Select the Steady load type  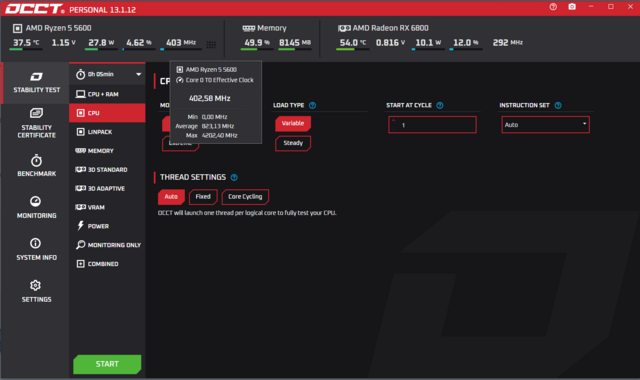[x=293, y=143]
